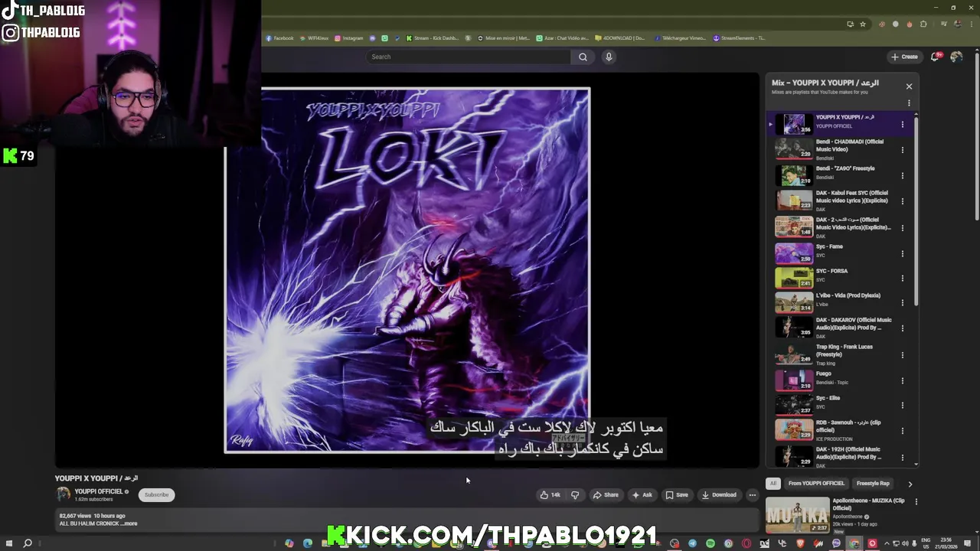The width and height of the screenshot is (980, 551).
Task: Open Téléchargeur Vimeo bookmark
Action: pos(680,38)
